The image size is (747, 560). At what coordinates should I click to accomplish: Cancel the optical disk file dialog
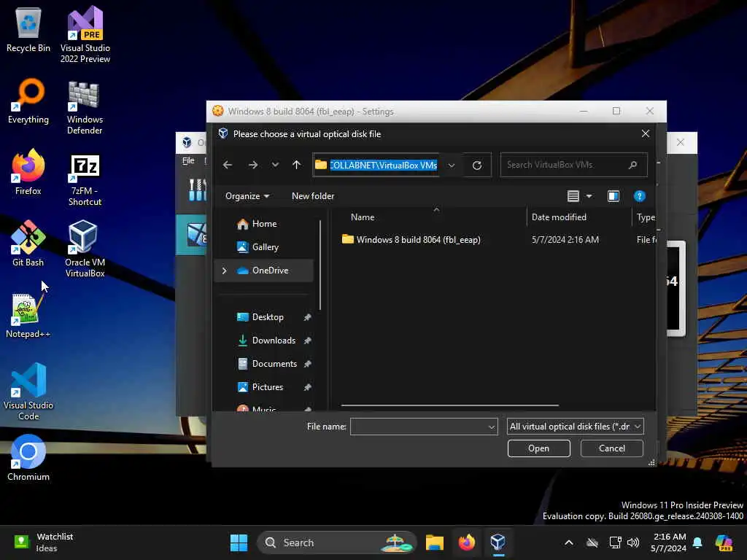tap(612, 448)
